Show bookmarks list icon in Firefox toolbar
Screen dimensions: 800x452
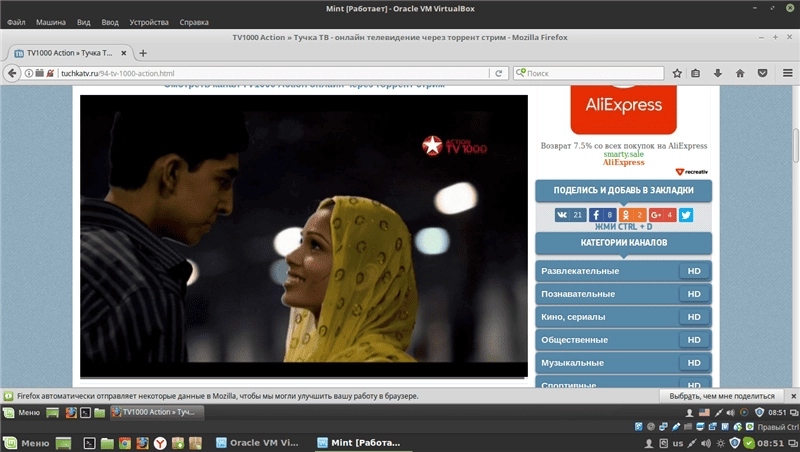click(695, 73)
